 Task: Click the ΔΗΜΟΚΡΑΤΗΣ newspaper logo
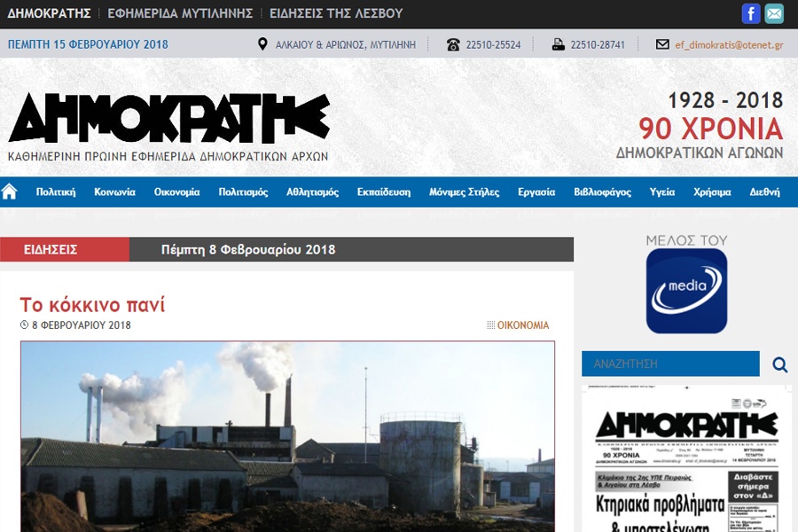[169, 118]
